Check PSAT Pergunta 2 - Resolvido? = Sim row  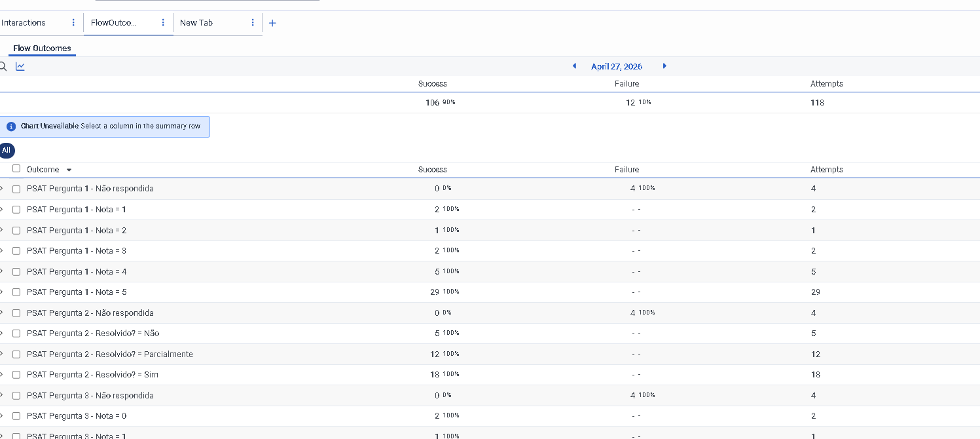(16, 375)
